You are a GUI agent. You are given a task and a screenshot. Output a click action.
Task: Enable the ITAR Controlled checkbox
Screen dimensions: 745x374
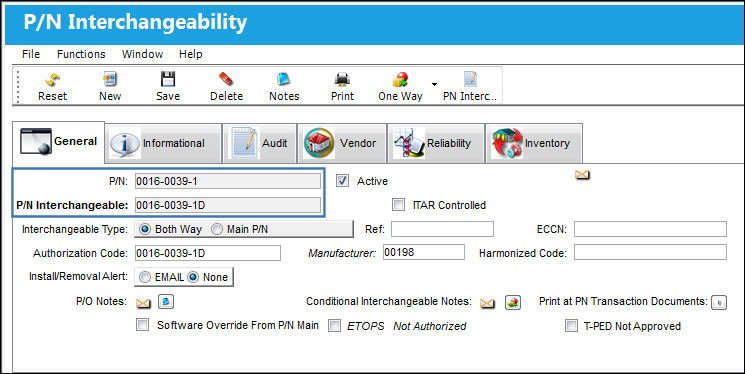tap(398, 205)
